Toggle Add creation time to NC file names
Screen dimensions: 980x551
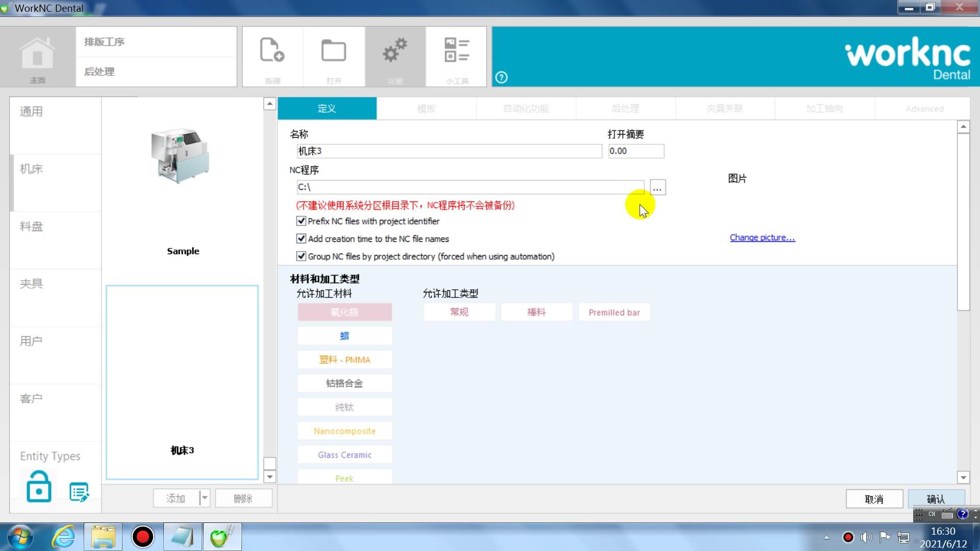[x=301, y=238]
